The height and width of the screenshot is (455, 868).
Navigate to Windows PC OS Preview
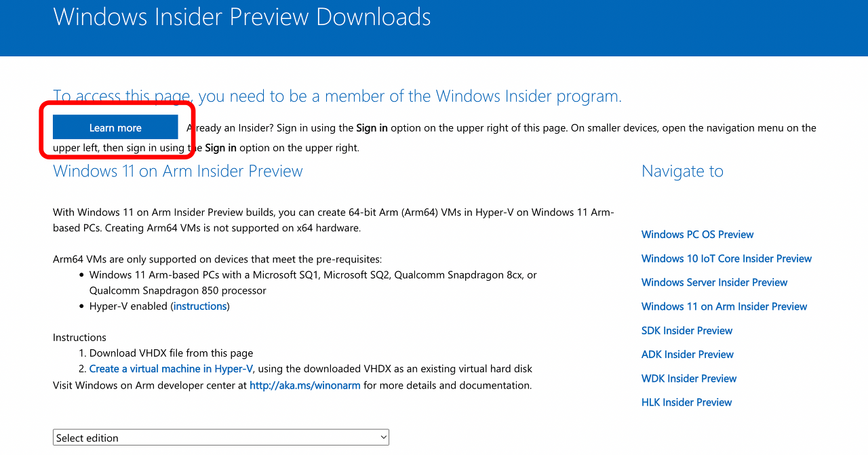697,234
